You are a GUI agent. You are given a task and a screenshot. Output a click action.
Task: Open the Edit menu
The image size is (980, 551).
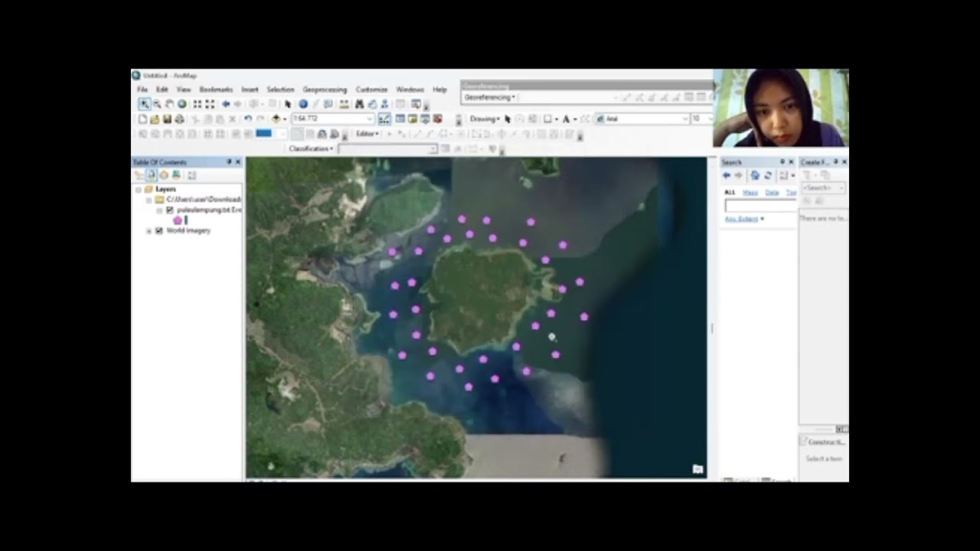[x=162, y=90]
